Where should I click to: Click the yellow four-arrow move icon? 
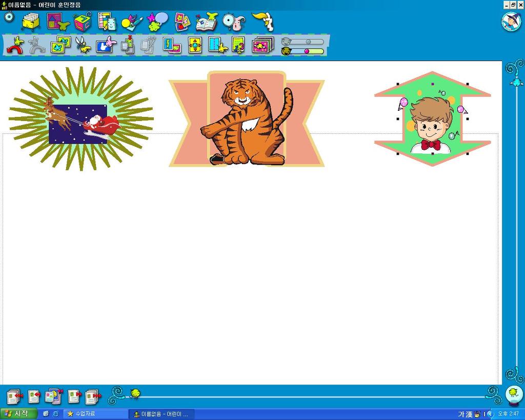[195, 45]
